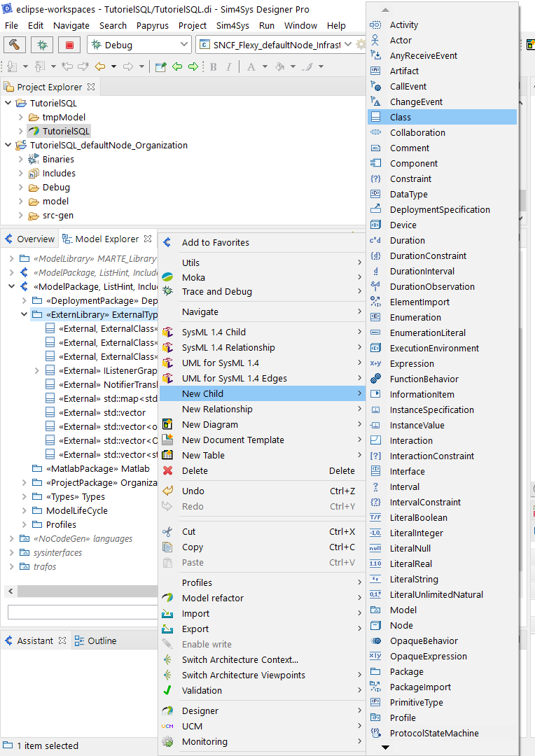Click the Monitoring gear icon
Screen dimensions: 535x756
[x=167, y=741]
